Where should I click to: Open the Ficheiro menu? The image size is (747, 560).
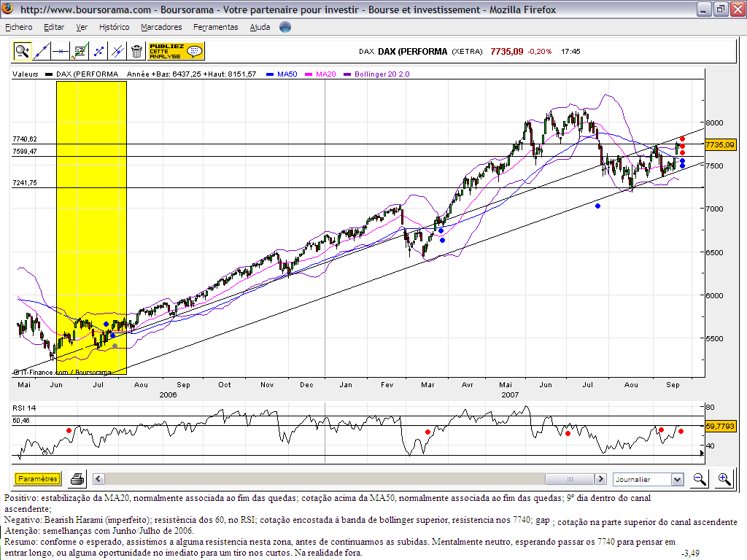[x=18, y=27]
